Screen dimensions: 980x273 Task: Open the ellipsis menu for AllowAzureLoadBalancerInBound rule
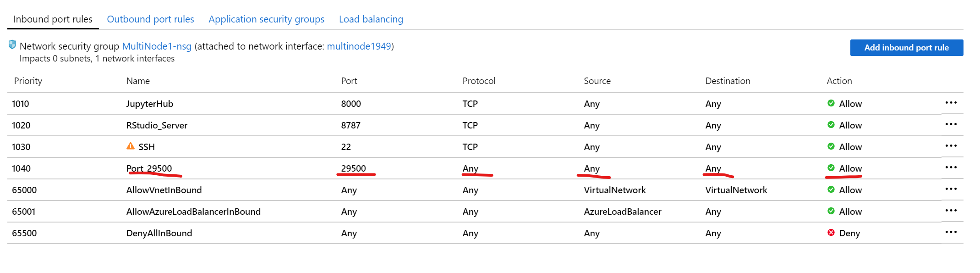(951, 211)
